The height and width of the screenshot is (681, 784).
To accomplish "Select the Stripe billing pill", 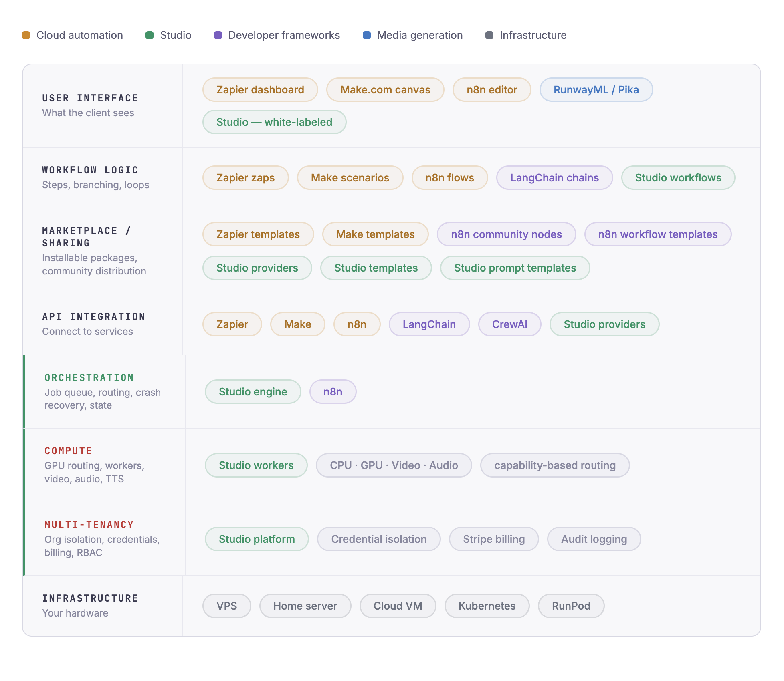I will (494, 539).
